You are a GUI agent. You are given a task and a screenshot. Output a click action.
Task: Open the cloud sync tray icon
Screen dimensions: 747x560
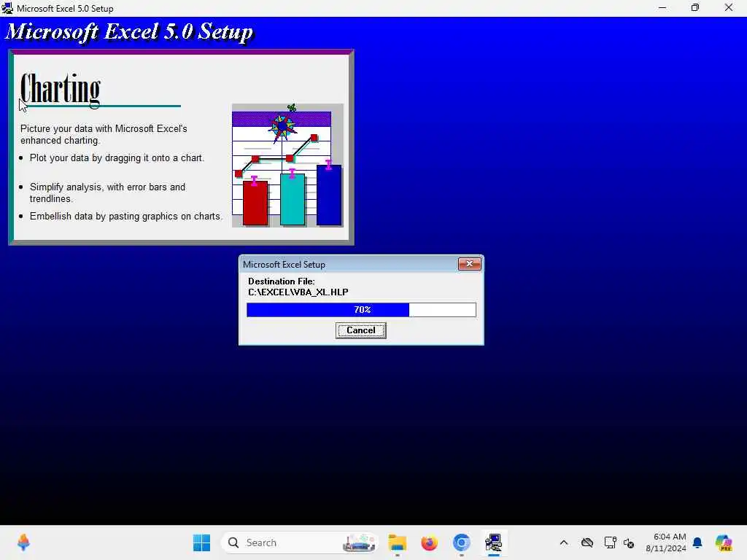587,542
